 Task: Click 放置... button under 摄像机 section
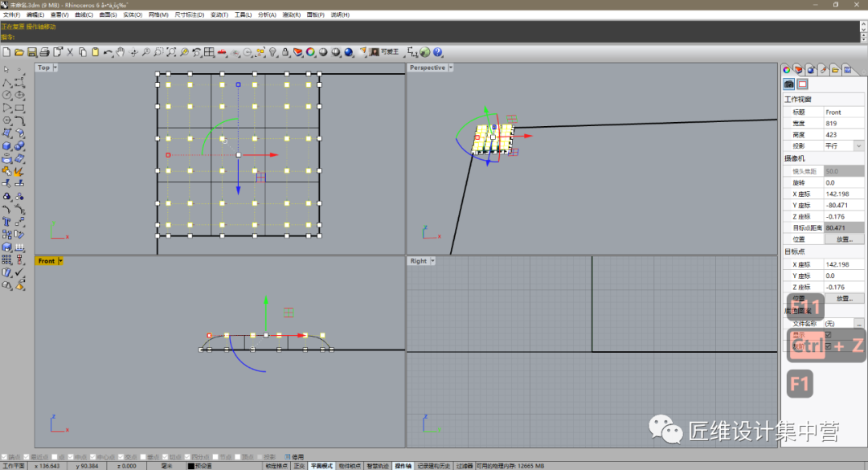click(x=844, y=239)
